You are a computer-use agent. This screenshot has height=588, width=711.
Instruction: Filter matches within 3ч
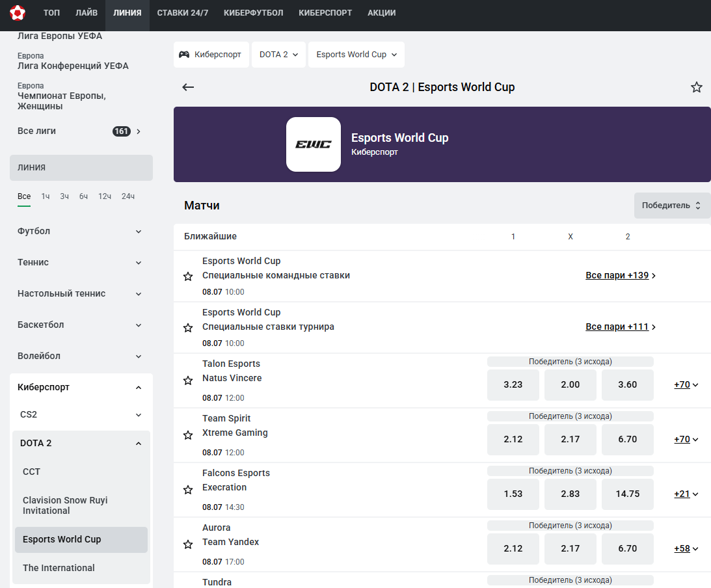[x=64, y=196]
